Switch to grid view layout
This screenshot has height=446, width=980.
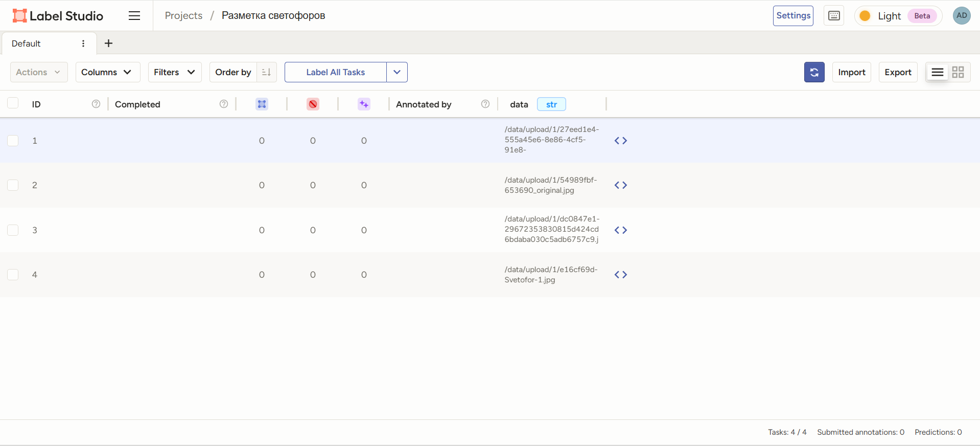coord(958,72)
